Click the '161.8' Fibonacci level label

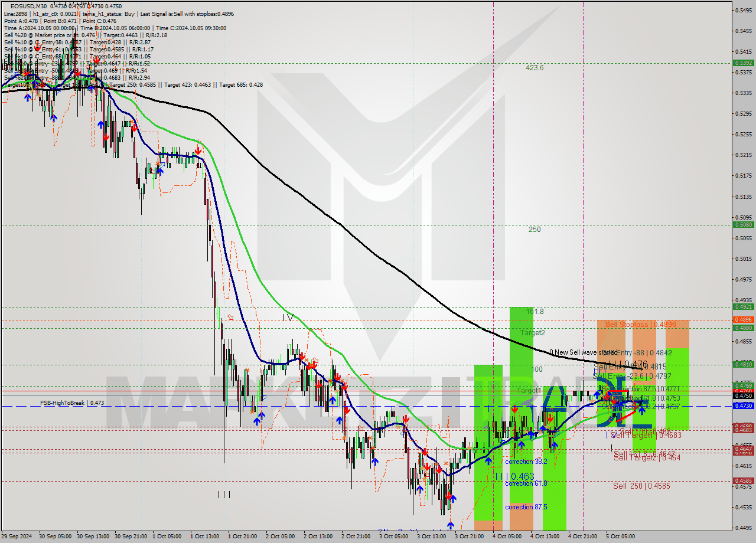point(535,311)
